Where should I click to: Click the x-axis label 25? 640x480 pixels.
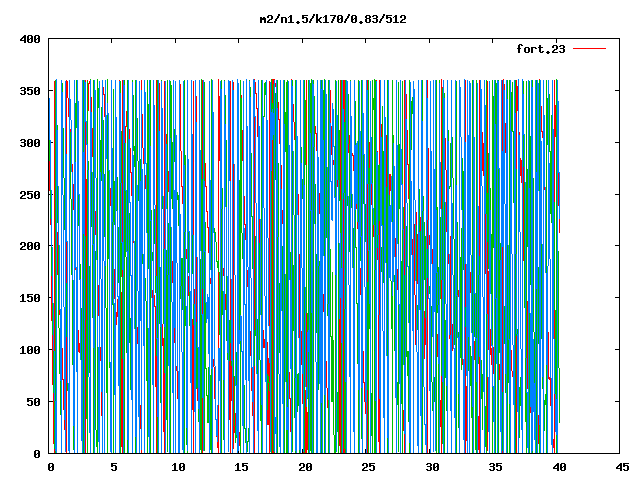368,467
